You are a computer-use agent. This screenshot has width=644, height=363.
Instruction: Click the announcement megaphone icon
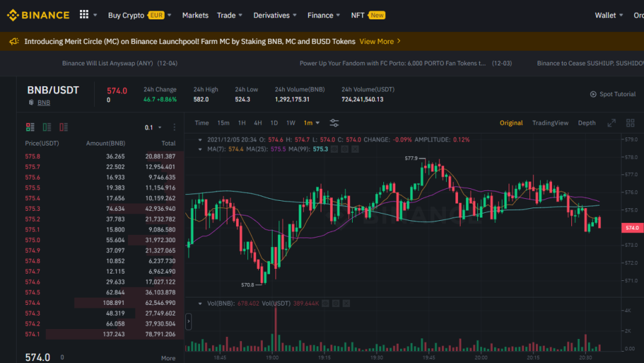(x=14, y=41)
